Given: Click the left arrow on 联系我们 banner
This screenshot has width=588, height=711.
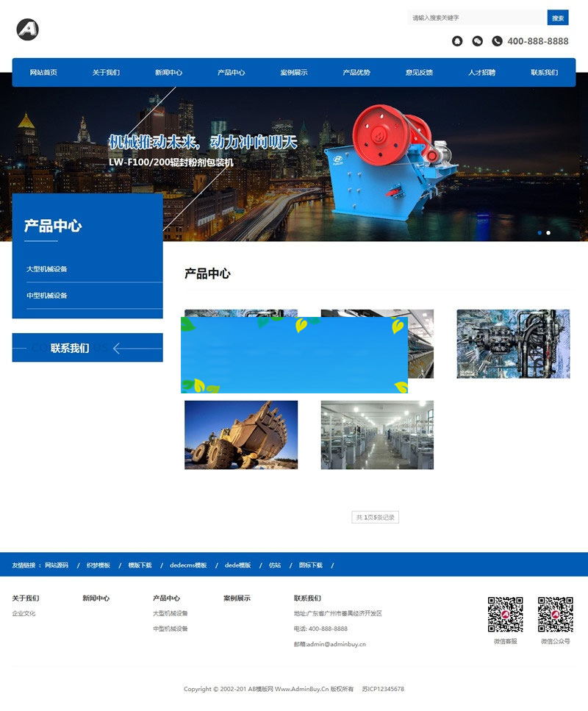Looking at the screenshot, I should [x=115, y=347].
